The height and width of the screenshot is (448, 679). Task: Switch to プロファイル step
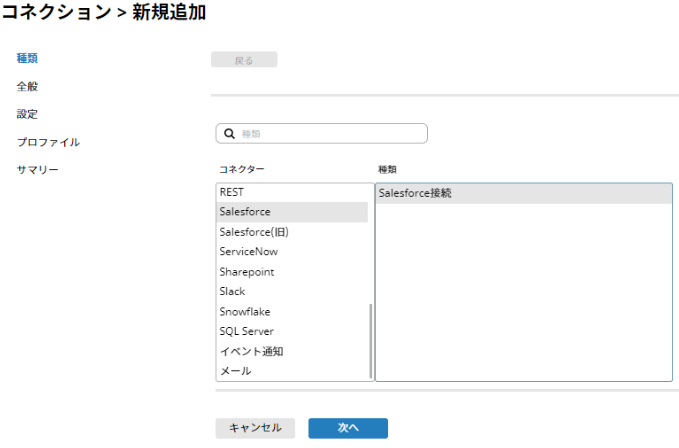coord(48,142)
